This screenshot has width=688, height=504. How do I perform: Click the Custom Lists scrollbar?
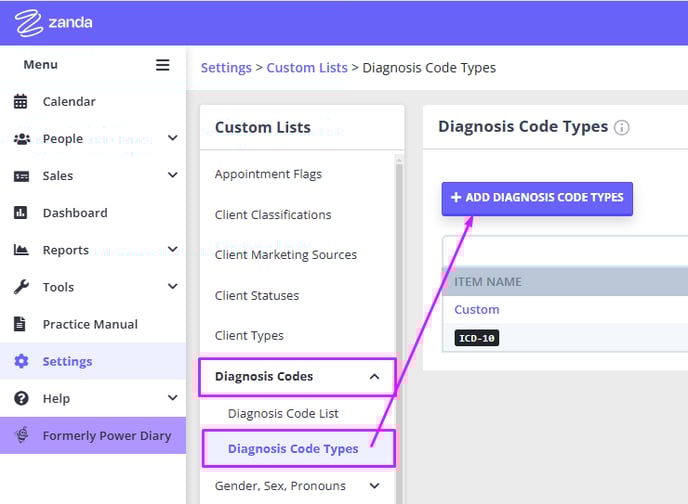pyautogui.click(x=399, y=329)
